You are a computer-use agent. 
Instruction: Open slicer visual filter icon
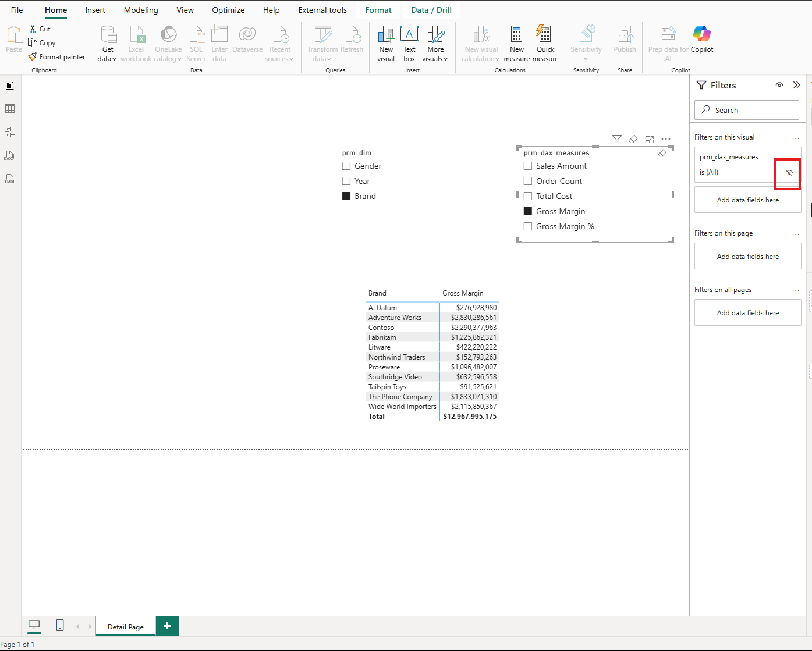(617, 139)
